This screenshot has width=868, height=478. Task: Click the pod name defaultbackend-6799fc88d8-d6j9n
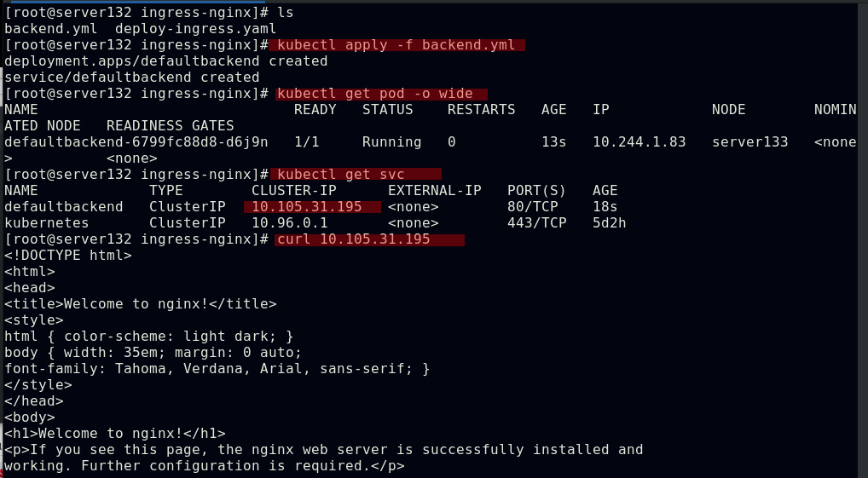click(x=136, y=141)
